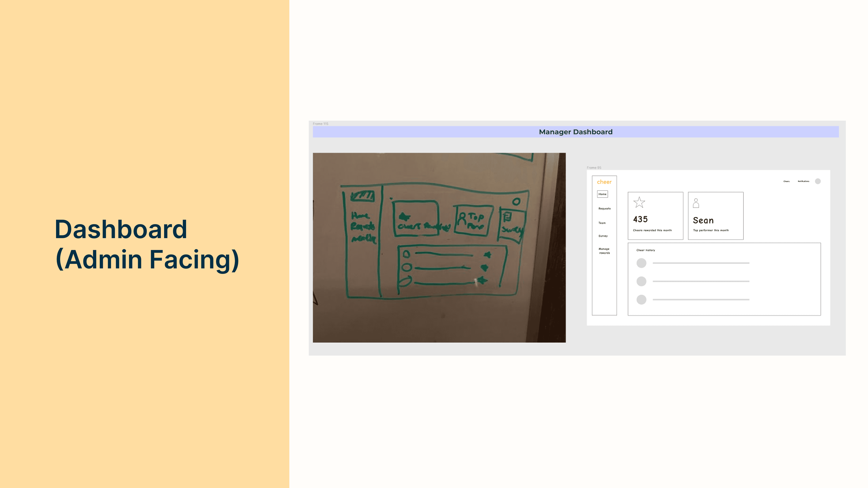Select Manage rewards in the sidebar
The height and width of the screenshot is (488, 868).
(x=604, y=251)
